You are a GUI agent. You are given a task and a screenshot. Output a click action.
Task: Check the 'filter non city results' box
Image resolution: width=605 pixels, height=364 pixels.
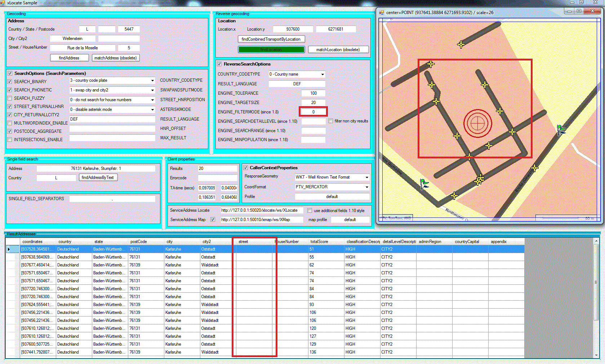pos(330,121)
